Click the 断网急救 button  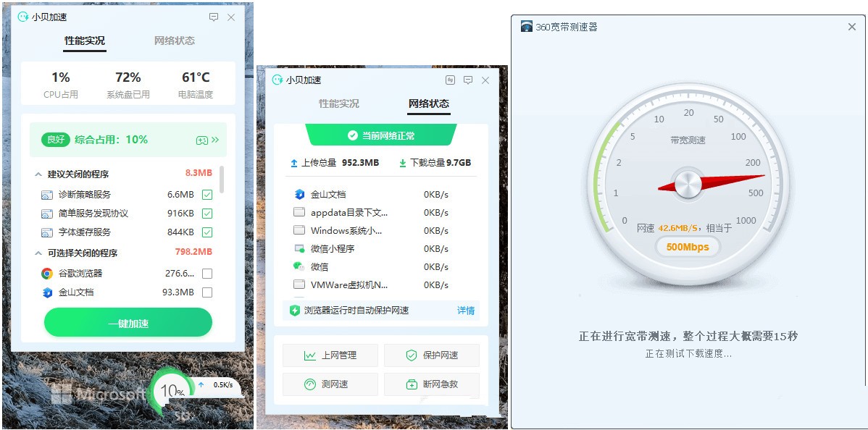coord(432,384)
